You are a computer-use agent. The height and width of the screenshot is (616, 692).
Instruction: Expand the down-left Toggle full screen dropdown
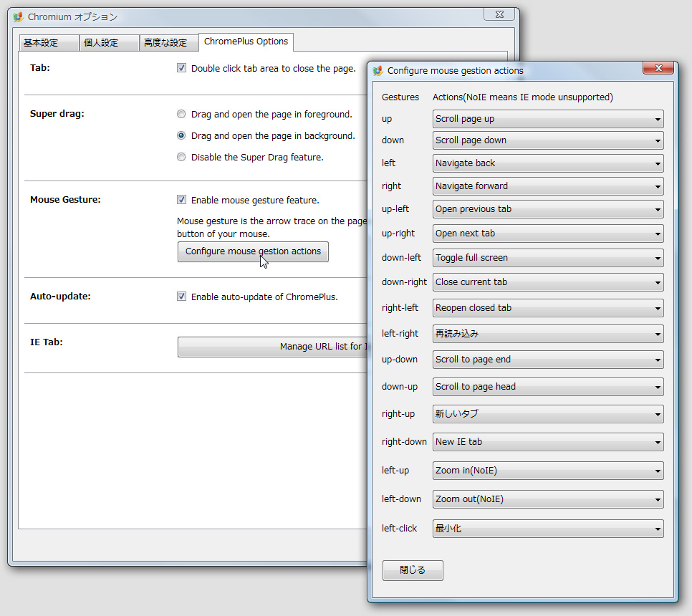pos(548,258)
